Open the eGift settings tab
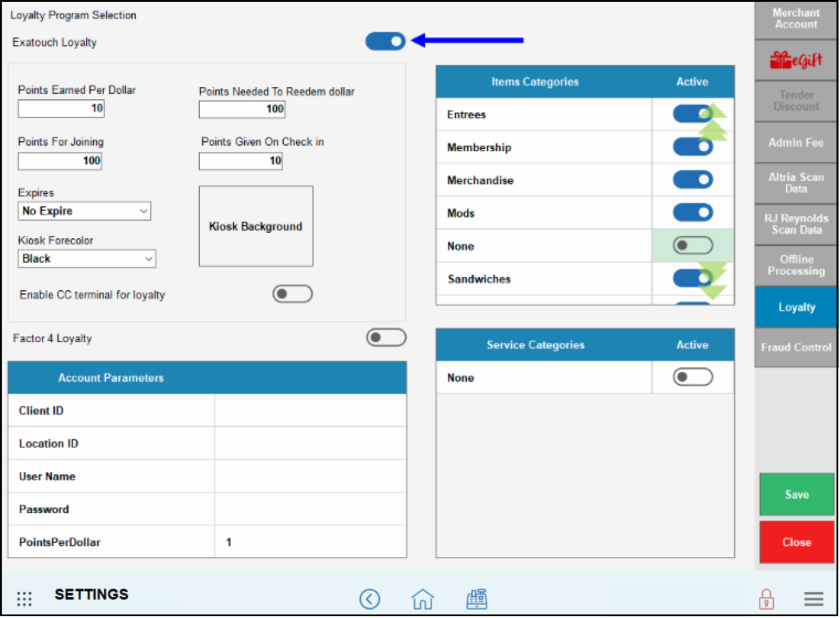This screenshot has height=618, width=840. coord(795,60)
